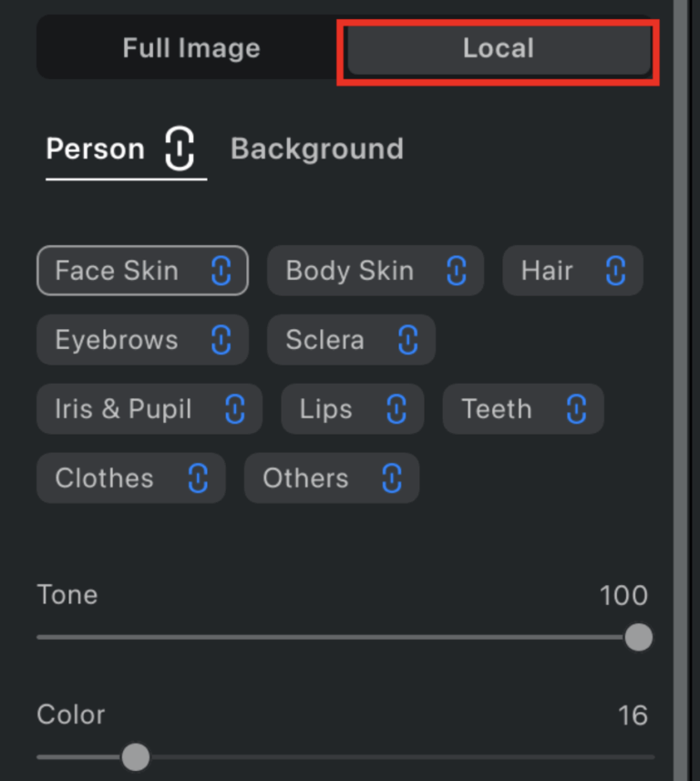Click the sync icon beside Iris & Pupil
Image resolution: width=700 pixels, height=781 pixels.
tap(234, 408)
